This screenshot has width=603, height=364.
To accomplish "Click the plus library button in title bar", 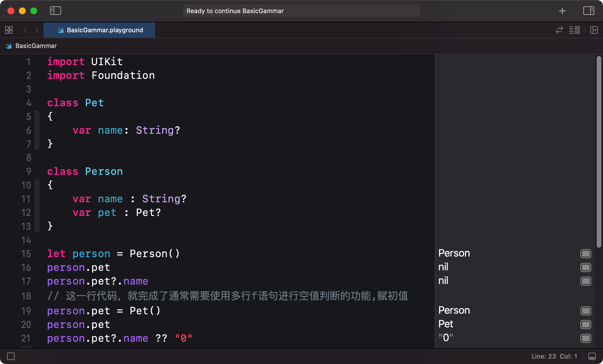I will click(x=562, y=11).
